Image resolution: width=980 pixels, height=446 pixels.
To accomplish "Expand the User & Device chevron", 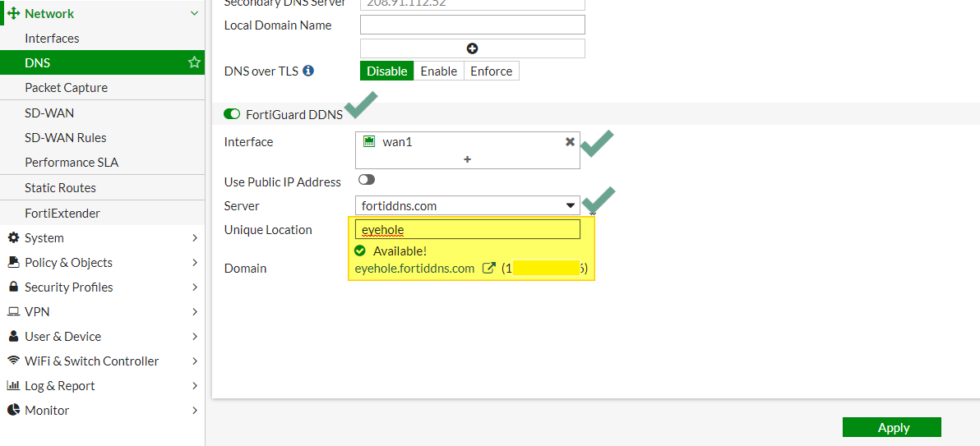I will tap(195, 336).
